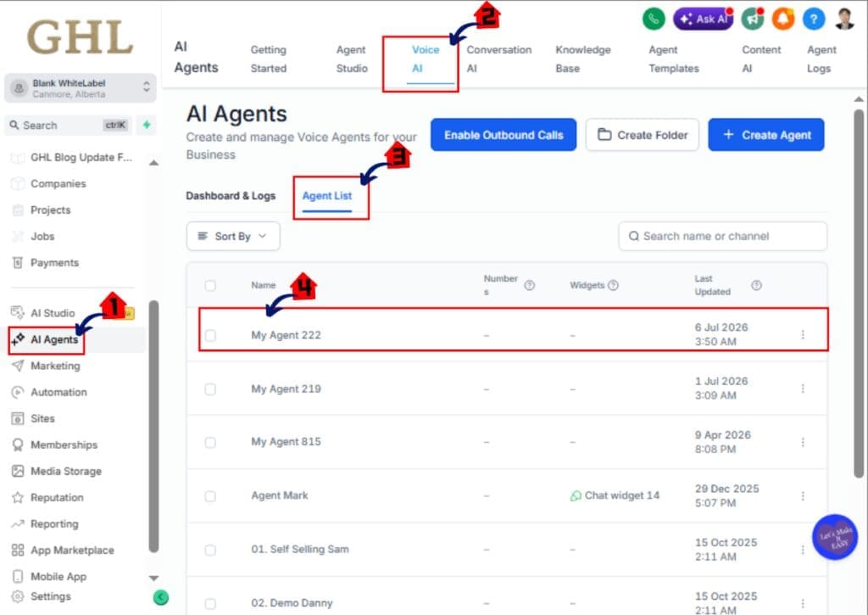
Task: Switch to the Getting Started tab
Action: click(x=269, y=59)
